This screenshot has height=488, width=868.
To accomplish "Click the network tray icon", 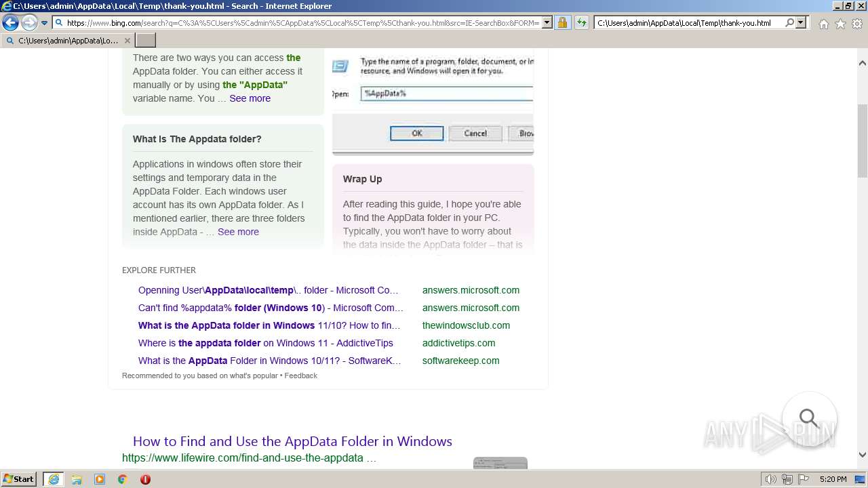I will (787, 479).
